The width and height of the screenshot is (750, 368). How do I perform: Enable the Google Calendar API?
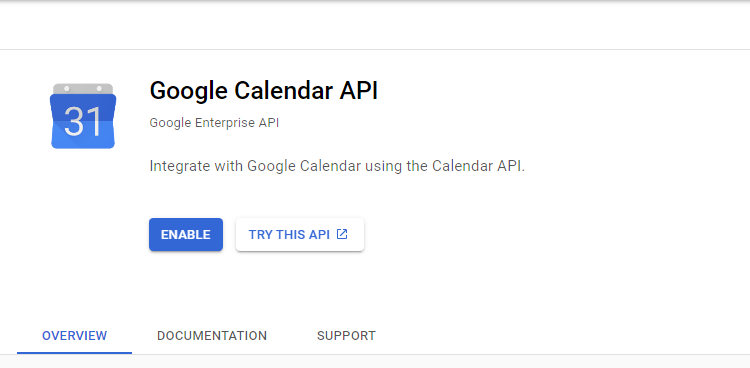click(186, 234)
